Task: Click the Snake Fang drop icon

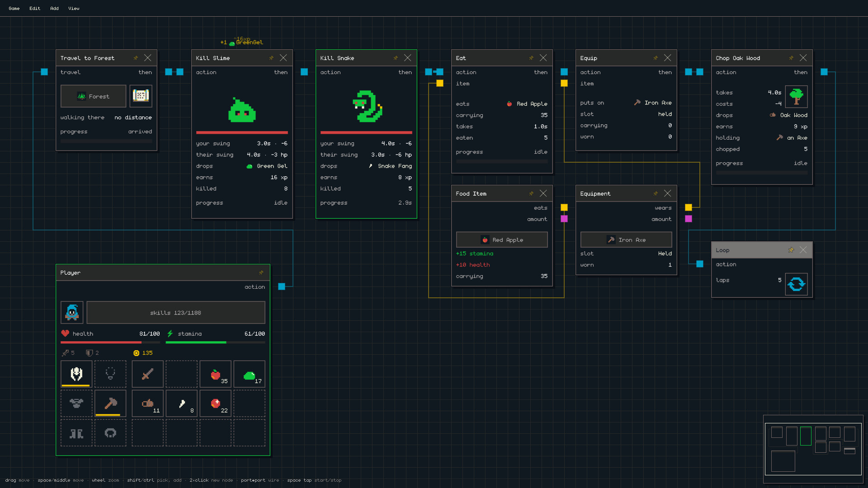Action: pyautogui.click(x=371, y=166)
